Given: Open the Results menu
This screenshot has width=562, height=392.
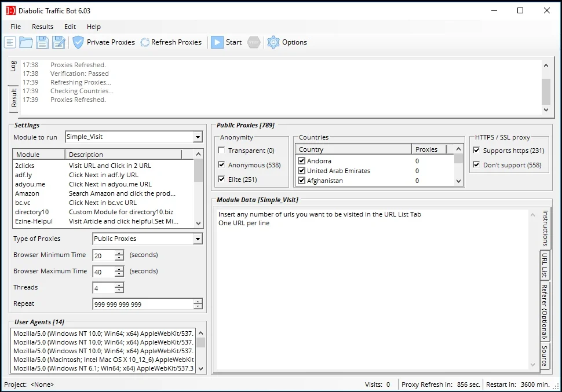Looking at the screenshot, I should click(42, 27).
